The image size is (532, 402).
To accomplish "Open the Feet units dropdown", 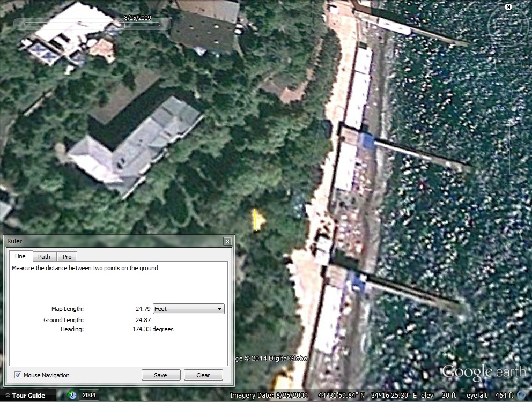I will point(188,309).
